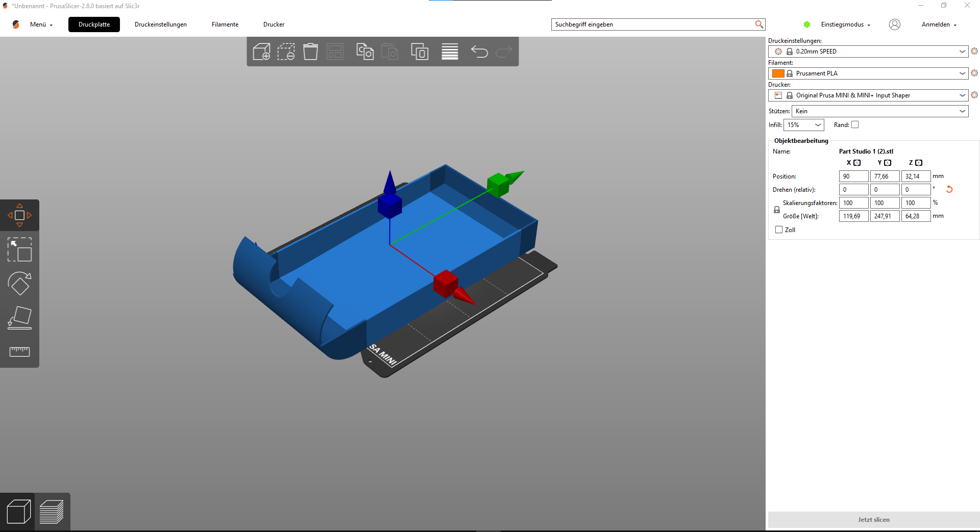This screenshot has width=980, height=532.
Task: Toggle Z axis mirror button
Action: (919, 163)
